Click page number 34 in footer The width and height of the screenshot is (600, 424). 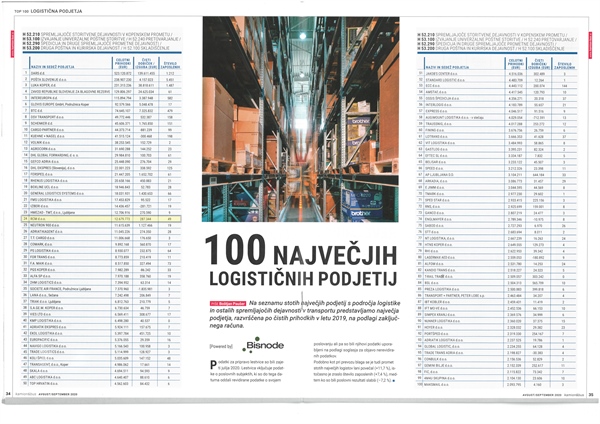tap(8, 393)
